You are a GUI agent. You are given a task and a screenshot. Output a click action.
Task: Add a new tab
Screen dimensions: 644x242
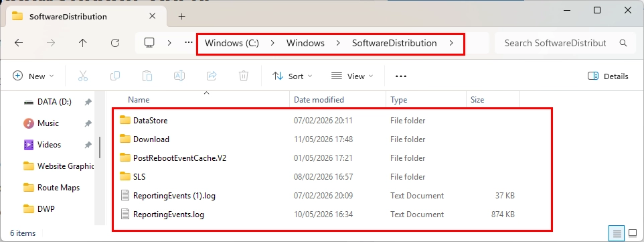click(x=182, y=17)
